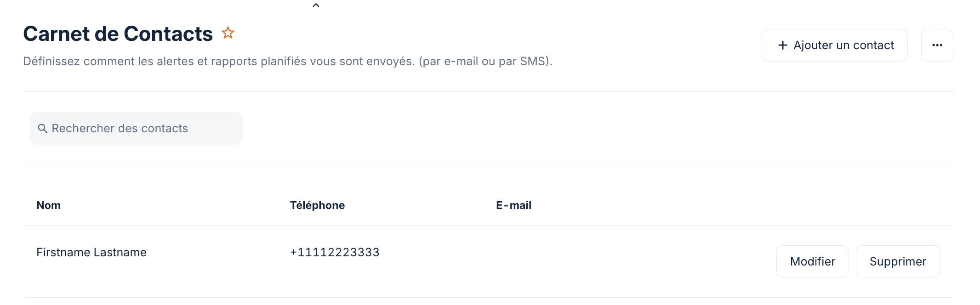This screenshot has width=980, height=305.
Task: Click Supprimer to delete the contact
Action: pyautogui.click(x=898, y=261)
